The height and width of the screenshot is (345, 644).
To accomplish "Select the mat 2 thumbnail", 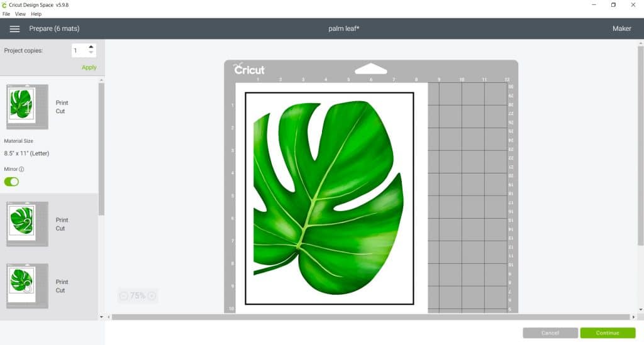I will click(28, 224).
